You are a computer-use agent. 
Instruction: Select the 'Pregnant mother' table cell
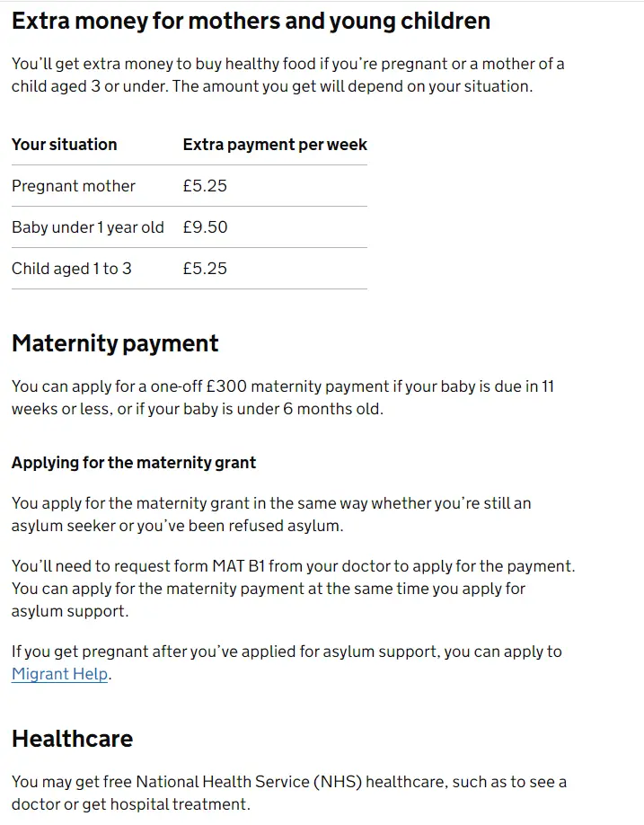pos(74,186)
